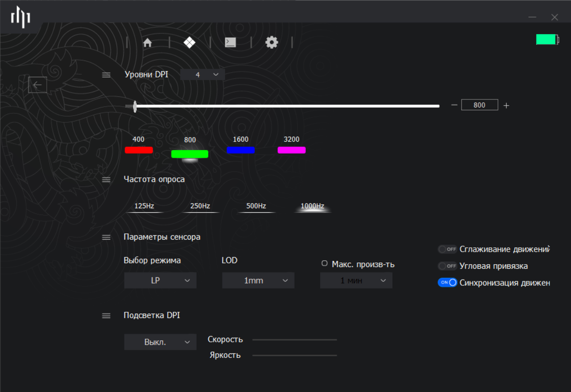The height and width of the screenshot is (392, 571).
Task: Select the 125Hz polling rate
Action: click(x=144, y=207)
